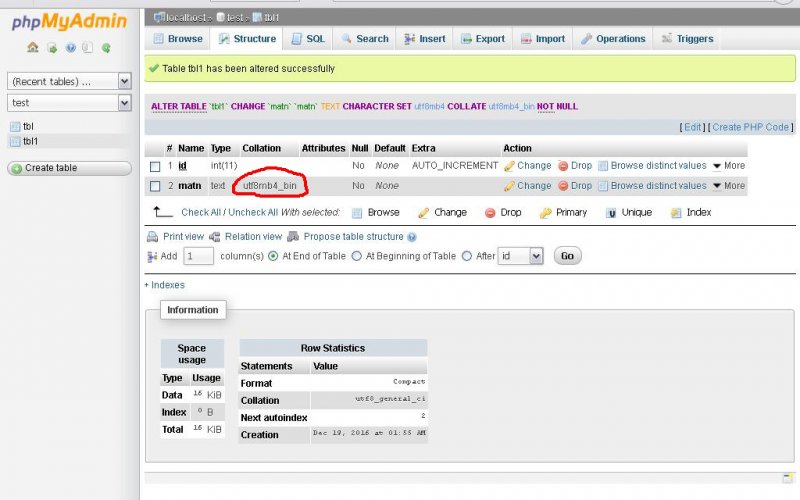This screenshot has height=500, width=800.
Task: Open Print view via printer icon
Action: coord(152,237)
